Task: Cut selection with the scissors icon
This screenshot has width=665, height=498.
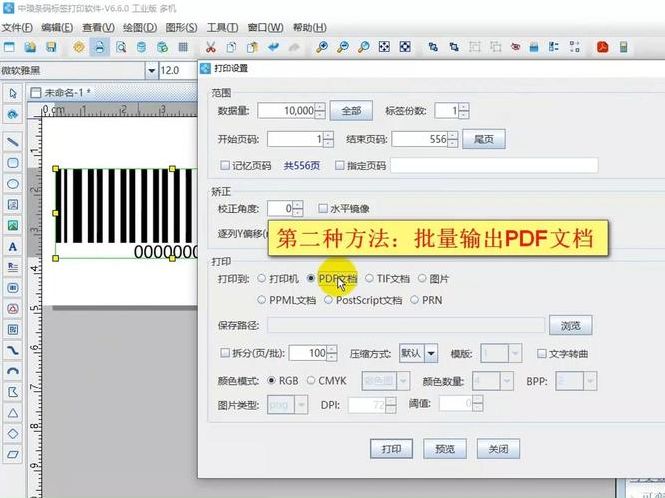Action: tap(210, 47)
